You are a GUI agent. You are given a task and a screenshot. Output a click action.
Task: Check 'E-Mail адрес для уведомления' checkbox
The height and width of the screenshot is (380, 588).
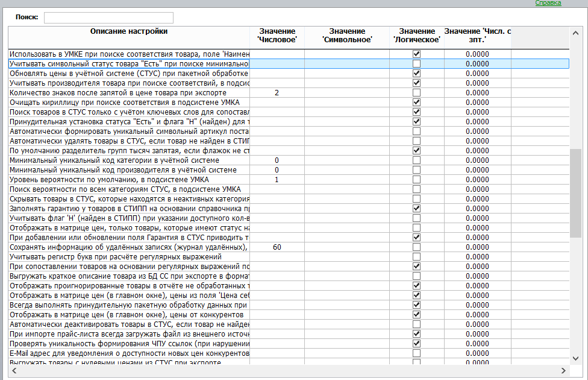[417, 353]
